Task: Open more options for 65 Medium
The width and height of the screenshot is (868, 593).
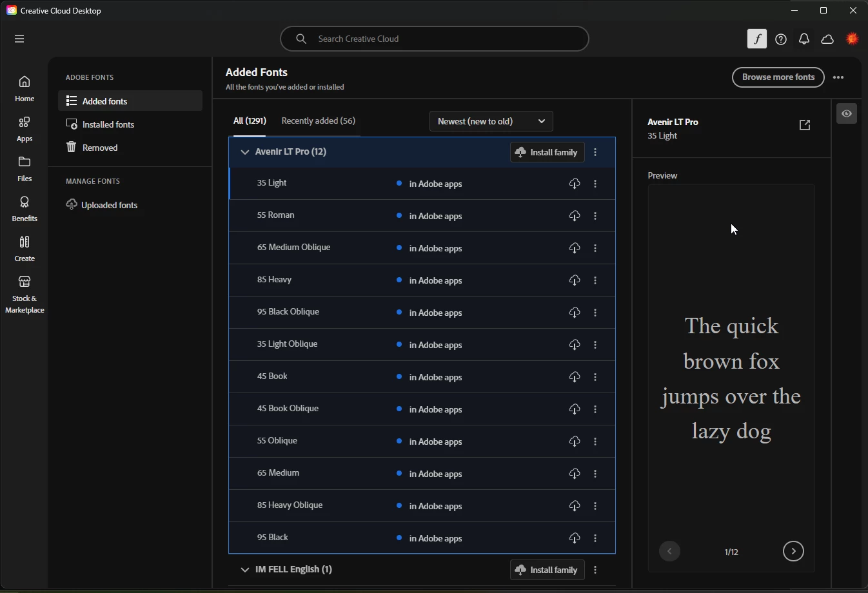Action: pyautogui.click(x=595, y=474)
